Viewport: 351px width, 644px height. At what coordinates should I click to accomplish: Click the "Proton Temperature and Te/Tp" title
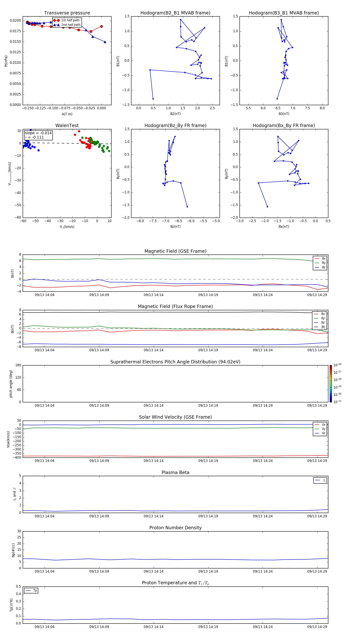175,583
